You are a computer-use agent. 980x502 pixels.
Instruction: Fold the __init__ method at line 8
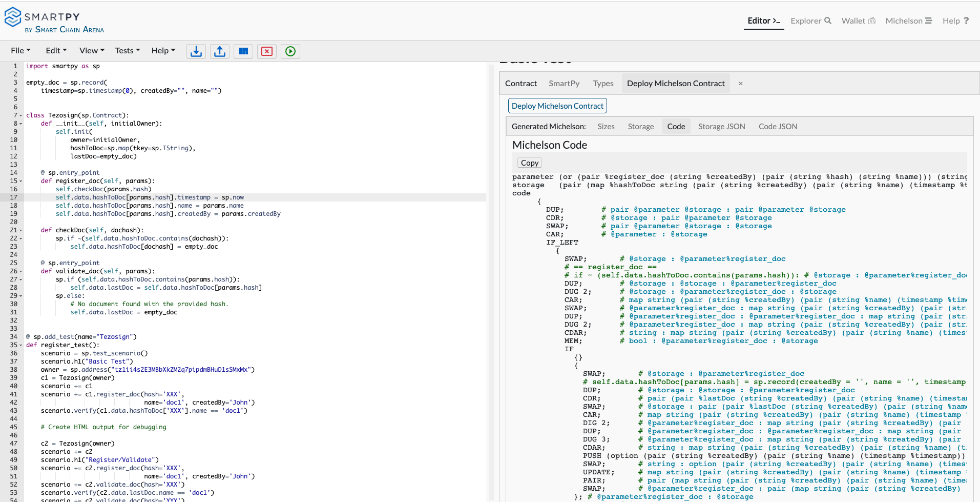coord(21,124)
